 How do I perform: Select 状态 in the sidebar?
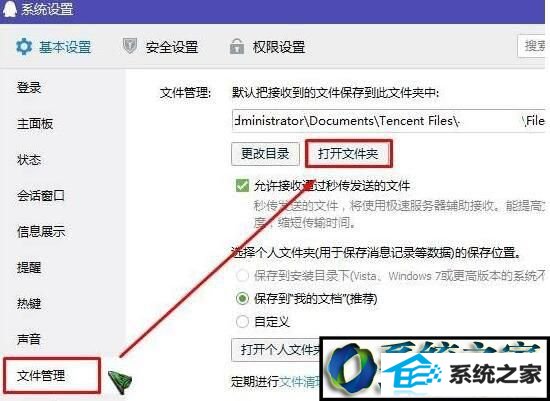[x=29, y=160]
